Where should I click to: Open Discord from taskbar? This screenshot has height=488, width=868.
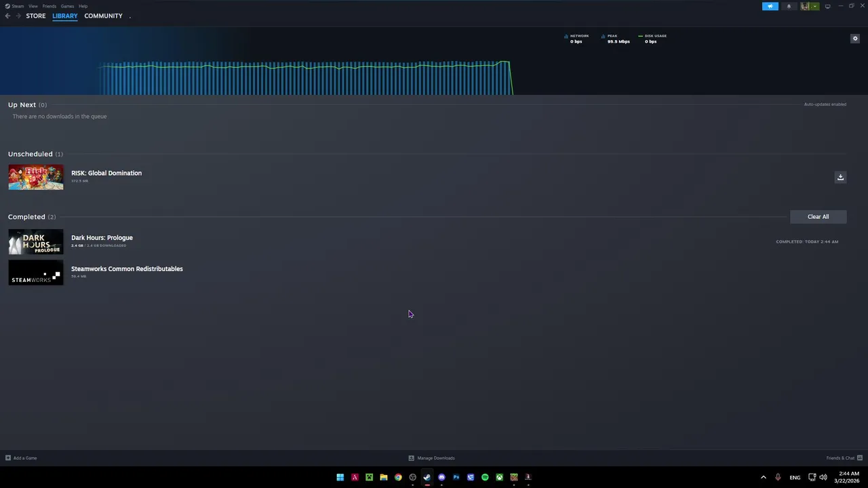[441, 477]
